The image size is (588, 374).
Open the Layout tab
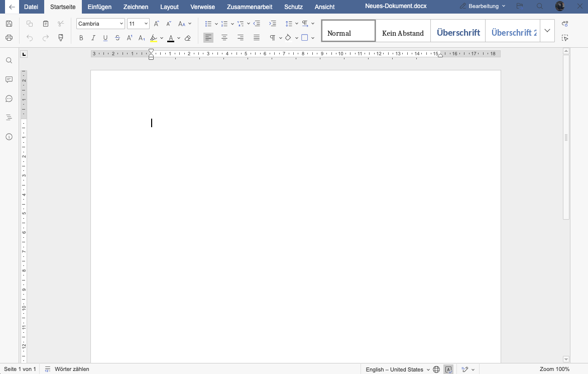pyautogui.click(x=169, y=7)
